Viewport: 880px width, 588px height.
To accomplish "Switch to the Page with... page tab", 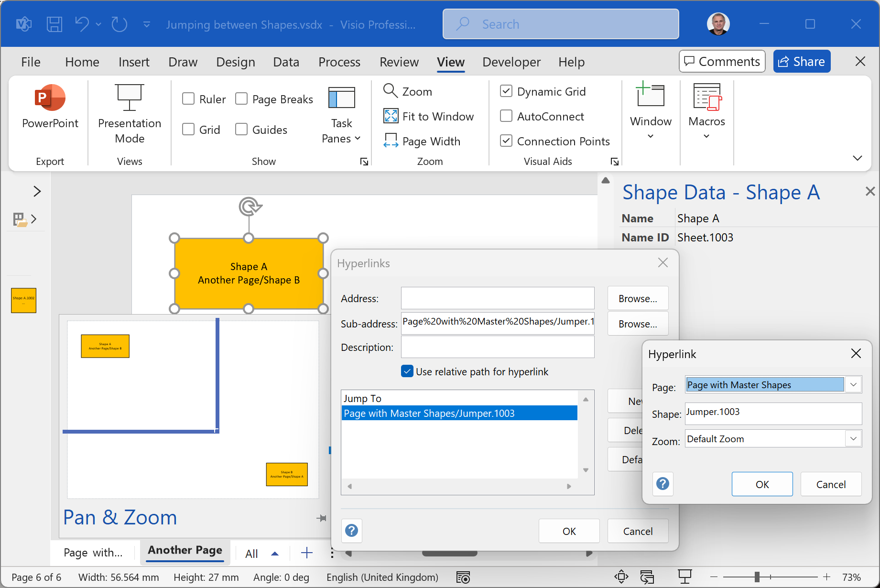I will pos(93,553).
